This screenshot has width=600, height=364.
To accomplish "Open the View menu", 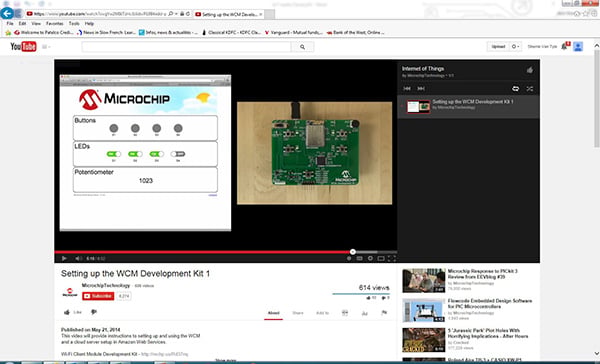I will [x=36, y=23].
